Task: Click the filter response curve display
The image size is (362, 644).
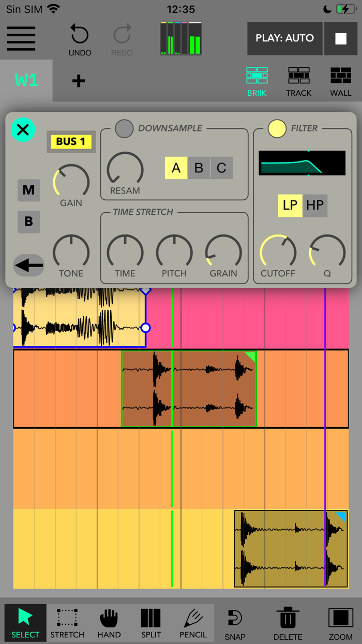Action: tap(302, 163)
